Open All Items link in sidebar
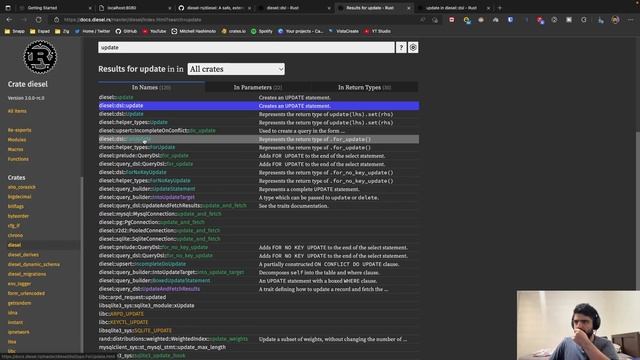The width and height of the screenshot is (640, 360). (x=17, y=111)
